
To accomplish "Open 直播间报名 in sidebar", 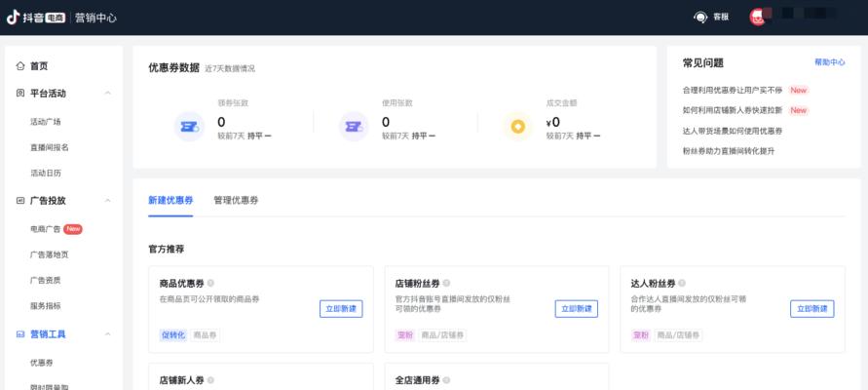I will click(50, 147).
